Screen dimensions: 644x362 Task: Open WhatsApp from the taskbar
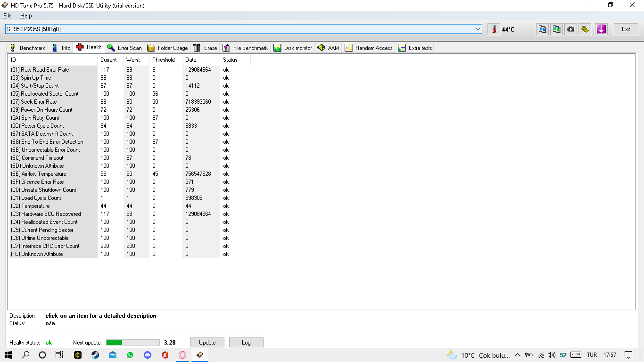click(x=130, y=355)
